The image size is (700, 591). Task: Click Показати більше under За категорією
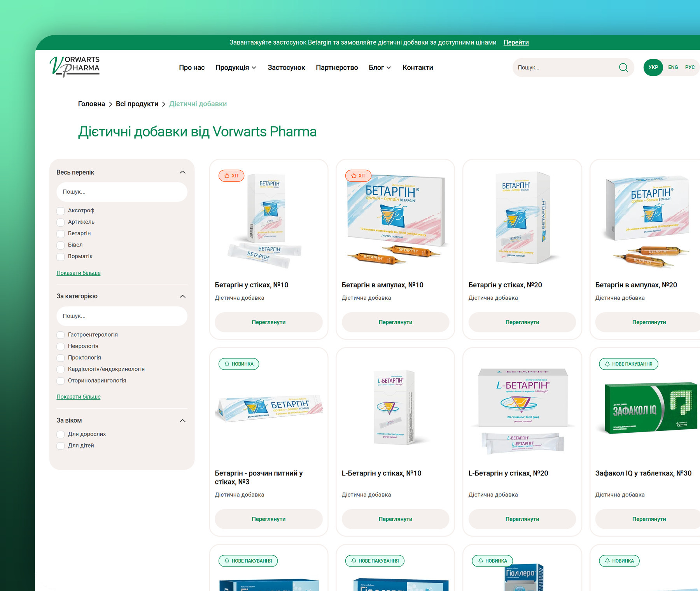79,397
